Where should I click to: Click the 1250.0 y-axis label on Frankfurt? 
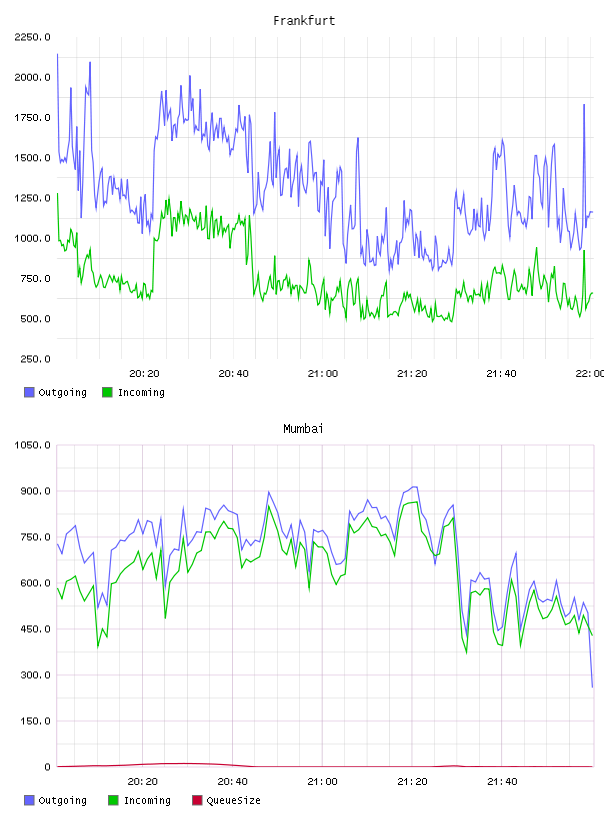coord(32,198)
